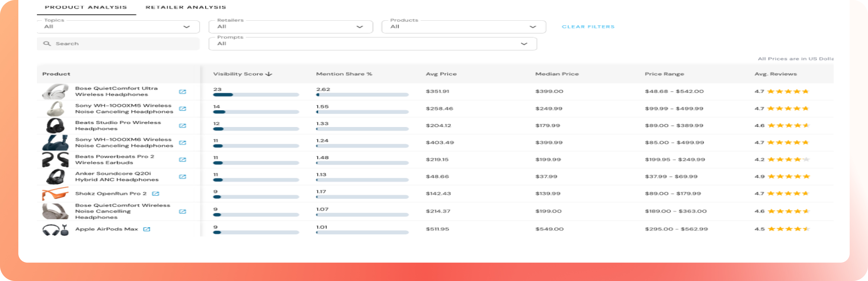This screenshot has height=281, width=868.
Task: Click the AirPods Max visibility score bar
Action: pyautogui.click(x=256, y=232)
